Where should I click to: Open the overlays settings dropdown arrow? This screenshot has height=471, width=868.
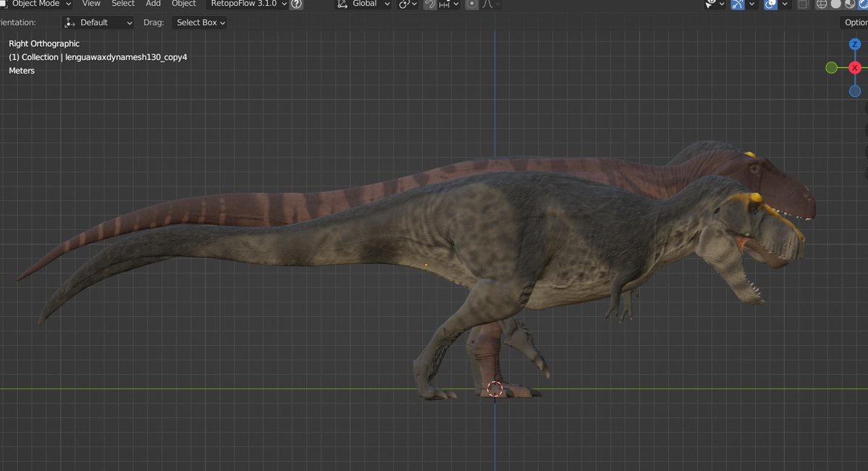tap(785, 4)
